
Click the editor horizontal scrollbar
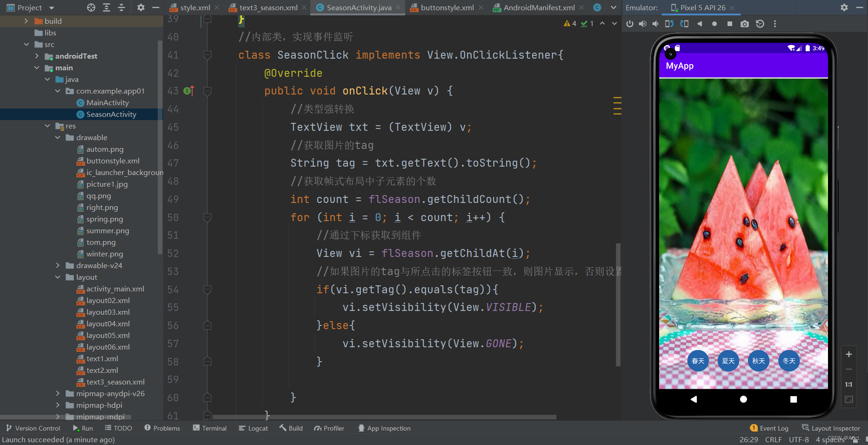point(384,417)
